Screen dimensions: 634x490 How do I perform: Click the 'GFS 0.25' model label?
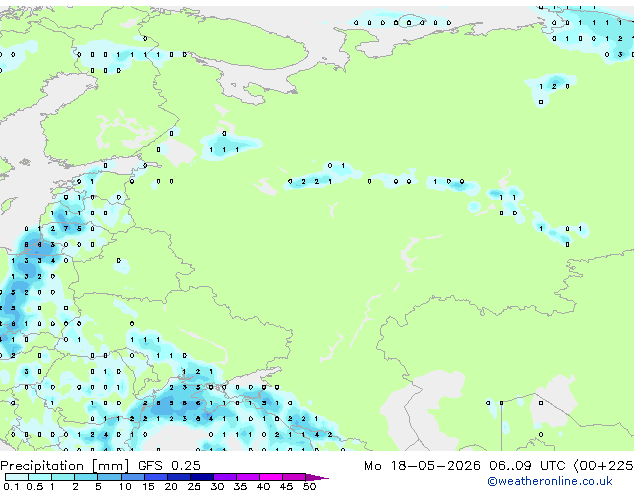169,466
